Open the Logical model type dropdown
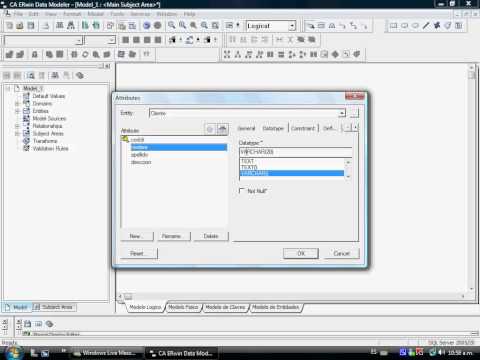 point(292,26)
